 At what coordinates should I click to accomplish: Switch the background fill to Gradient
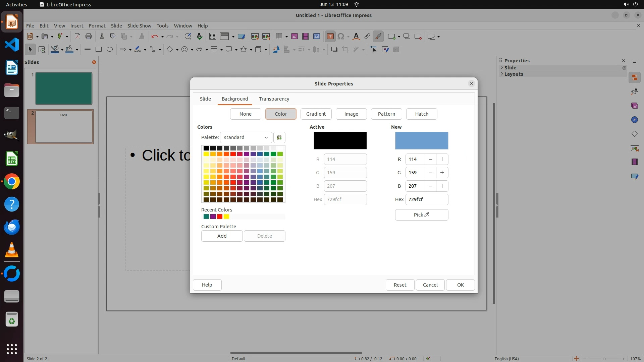point(316,114)
